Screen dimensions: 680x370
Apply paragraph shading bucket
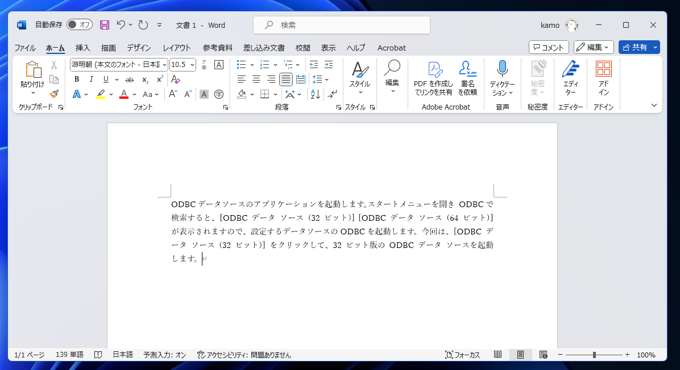(242, 94)
